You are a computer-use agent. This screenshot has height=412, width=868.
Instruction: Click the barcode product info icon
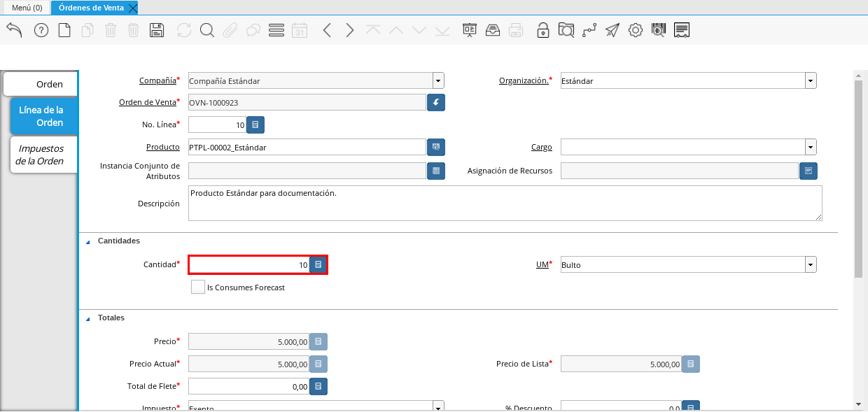coord(658,30)
